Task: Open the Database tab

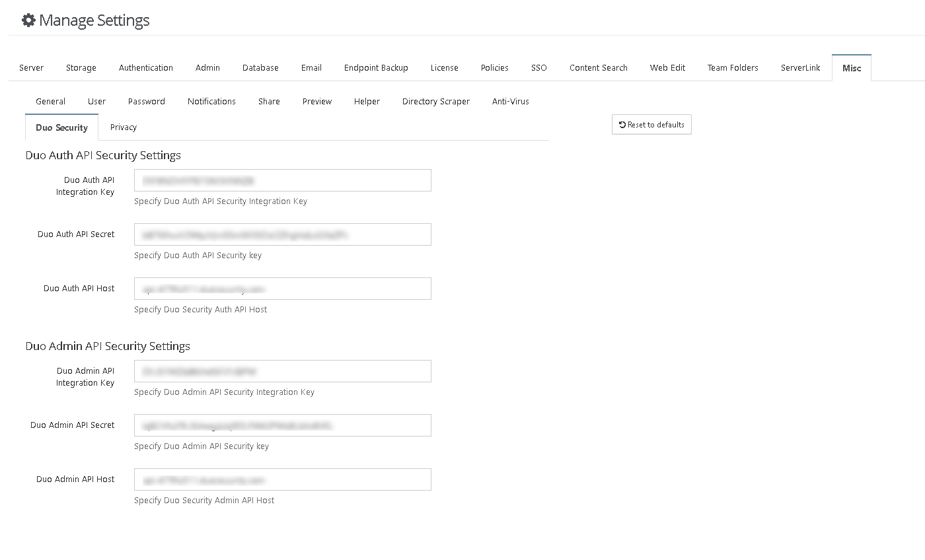Action: pos(260,68)
